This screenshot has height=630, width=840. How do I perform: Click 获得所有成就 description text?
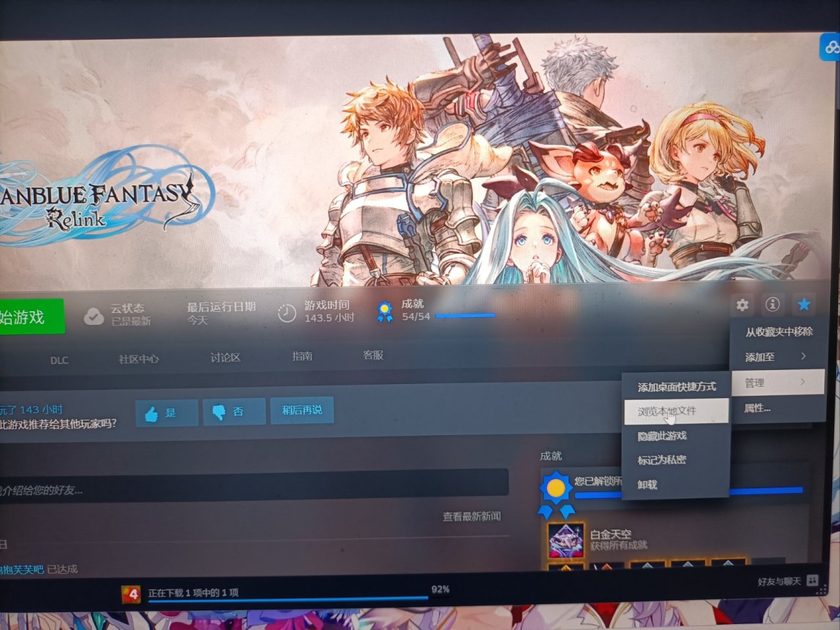[619, 545]
